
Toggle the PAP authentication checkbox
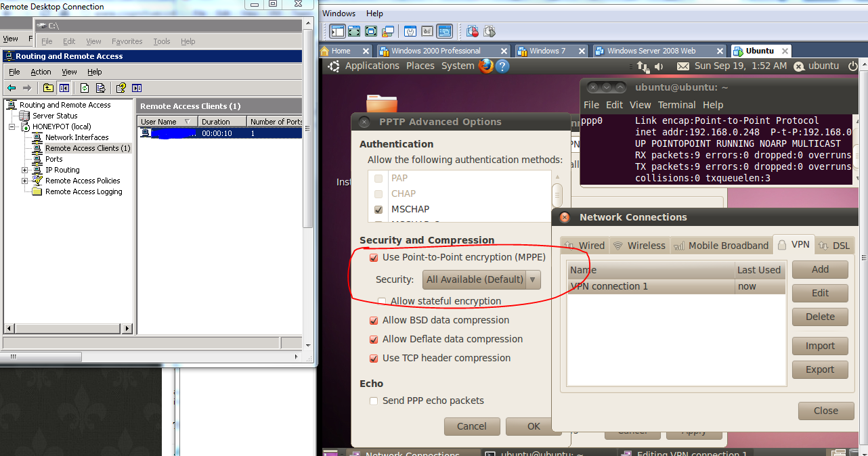coord(378,179)
